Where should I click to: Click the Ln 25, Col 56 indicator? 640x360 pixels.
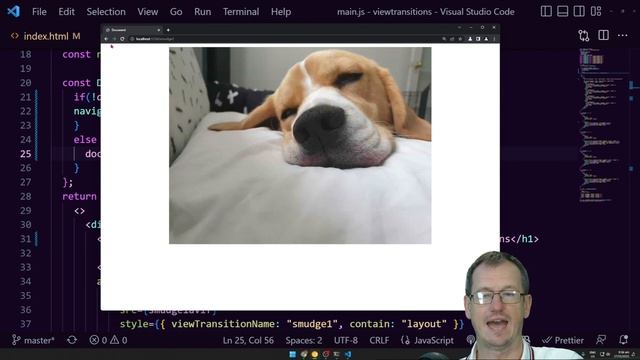[x=248, y=340]
